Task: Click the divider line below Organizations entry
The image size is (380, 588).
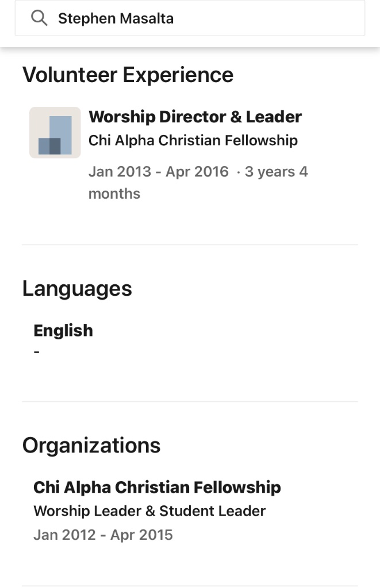Action: pyautogui.click(x=190, y=586)
